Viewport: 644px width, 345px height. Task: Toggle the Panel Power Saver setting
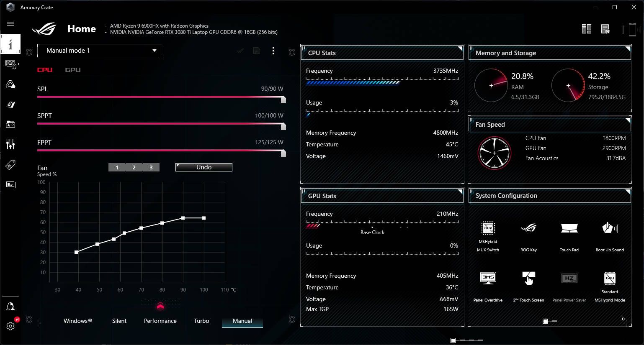(x=569, y=278)
